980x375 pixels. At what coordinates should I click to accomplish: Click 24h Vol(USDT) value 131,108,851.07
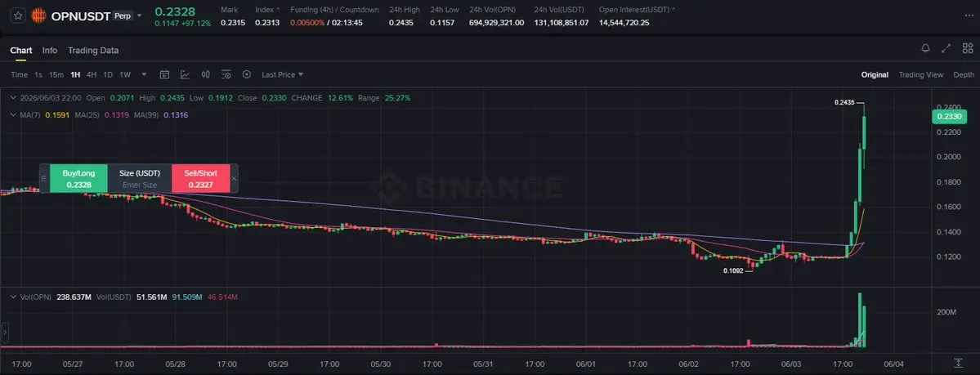click(x=562, y=23)
